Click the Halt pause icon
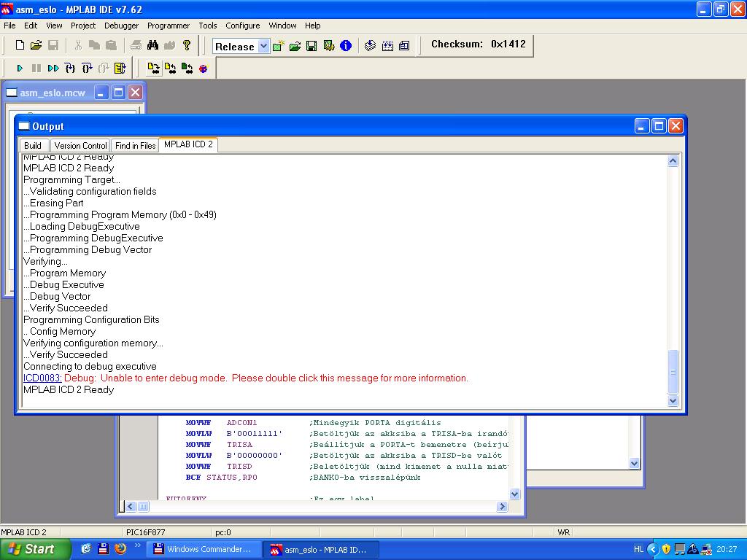Image resolution: width=747 pixels, height=560 pixels. 36,69
